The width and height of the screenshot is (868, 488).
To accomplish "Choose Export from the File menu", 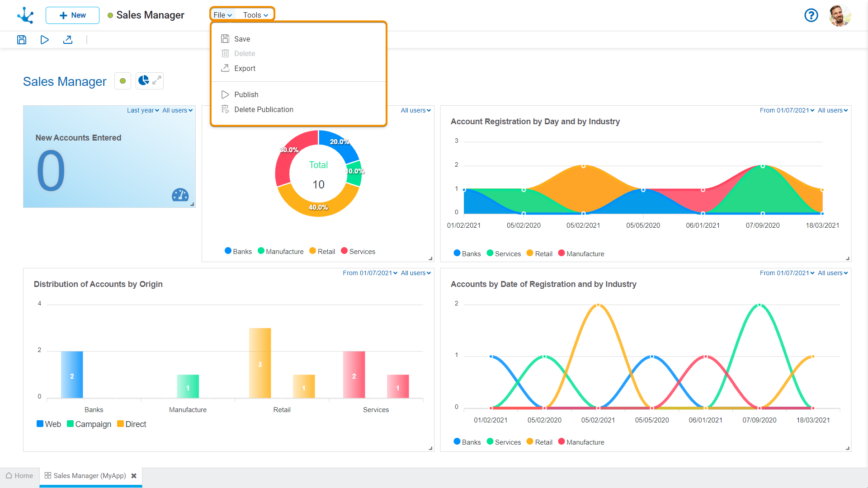I will (x=245, y=68).
